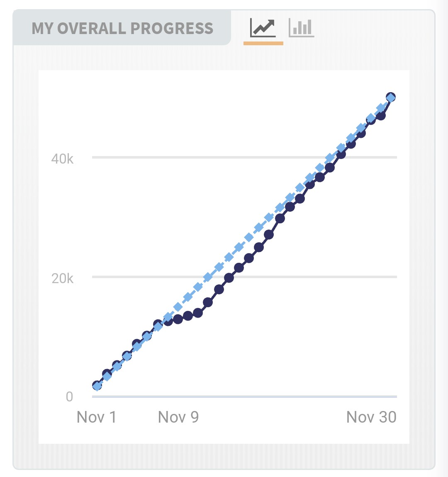Click the 20k horizontal gridline
Image resolution: width=448 pixels, height=477 pixels.
coord(244,277)
